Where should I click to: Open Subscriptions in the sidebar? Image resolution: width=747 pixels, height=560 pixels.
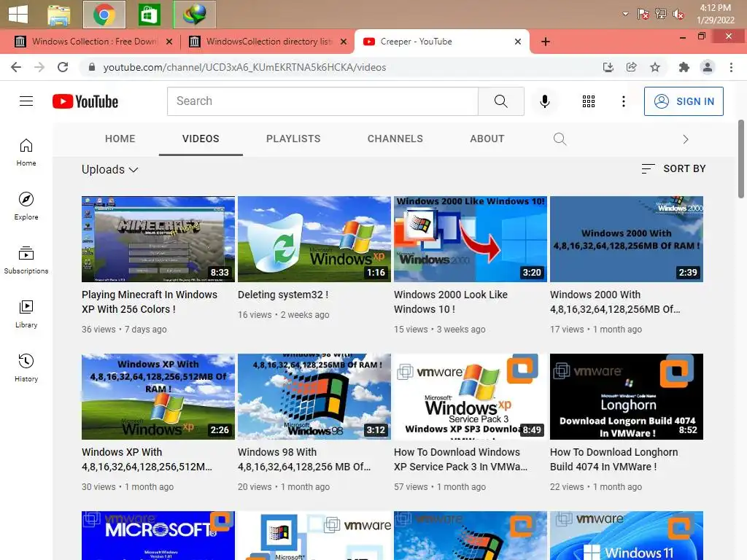click(x=26, y=260)
